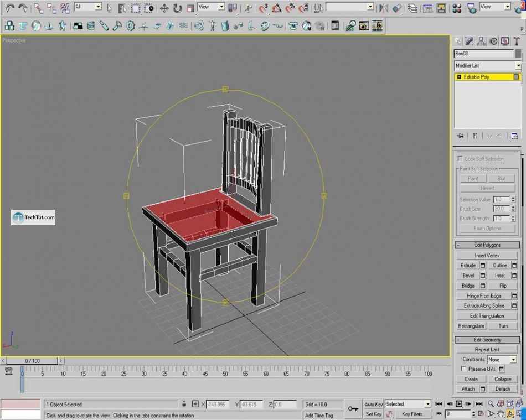The width and height of the screenshot is (526, 420).
Task: Click the Insert Vertex button
Action: coord(487,256)
